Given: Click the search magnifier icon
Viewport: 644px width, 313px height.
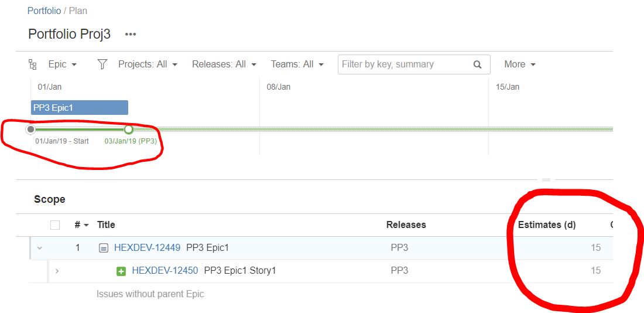Looking at the screenshot, I should tap(477, 64).
